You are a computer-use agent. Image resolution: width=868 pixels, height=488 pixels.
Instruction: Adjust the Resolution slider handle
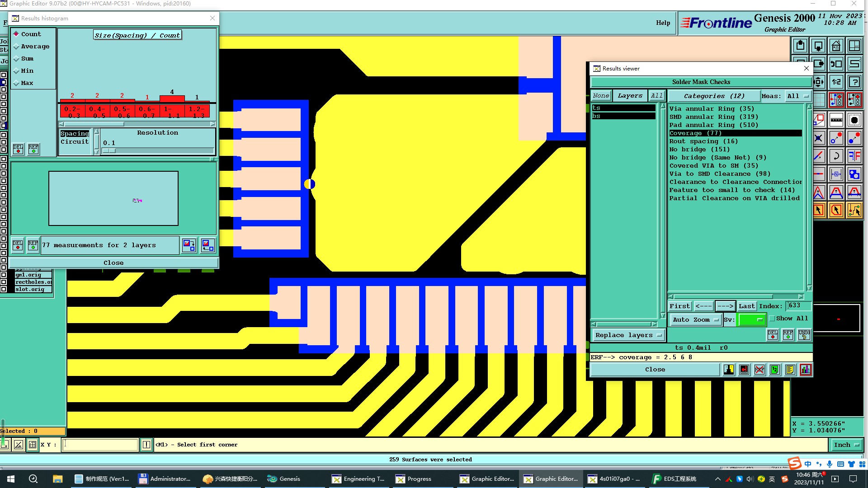109,151
